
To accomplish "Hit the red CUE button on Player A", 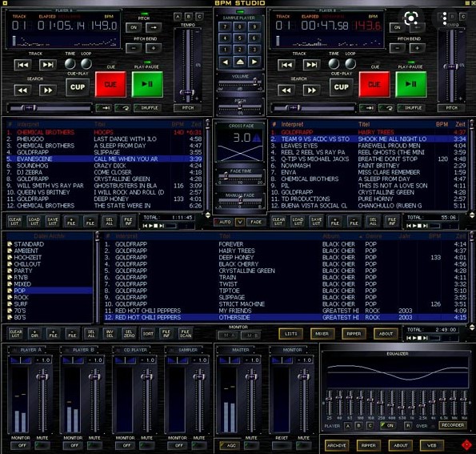I will pyautogui.click(x=110, y=85).
